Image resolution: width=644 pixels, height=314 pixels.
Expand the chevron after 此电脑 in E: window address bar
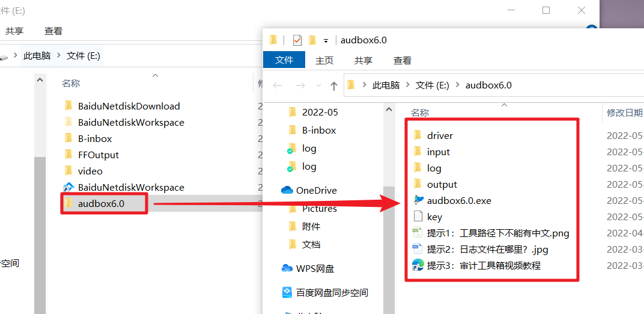58,55
